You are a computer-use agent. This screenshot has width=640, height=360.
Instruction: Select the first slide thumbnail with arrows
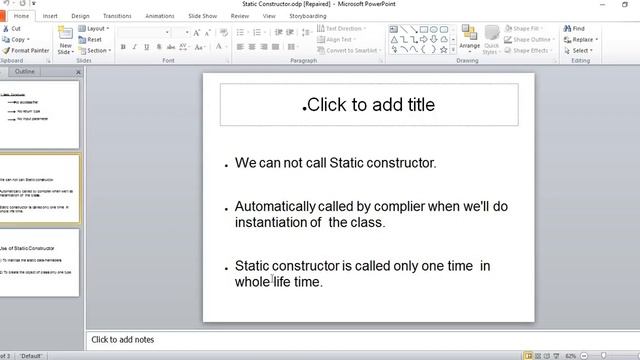click(39, 114)
